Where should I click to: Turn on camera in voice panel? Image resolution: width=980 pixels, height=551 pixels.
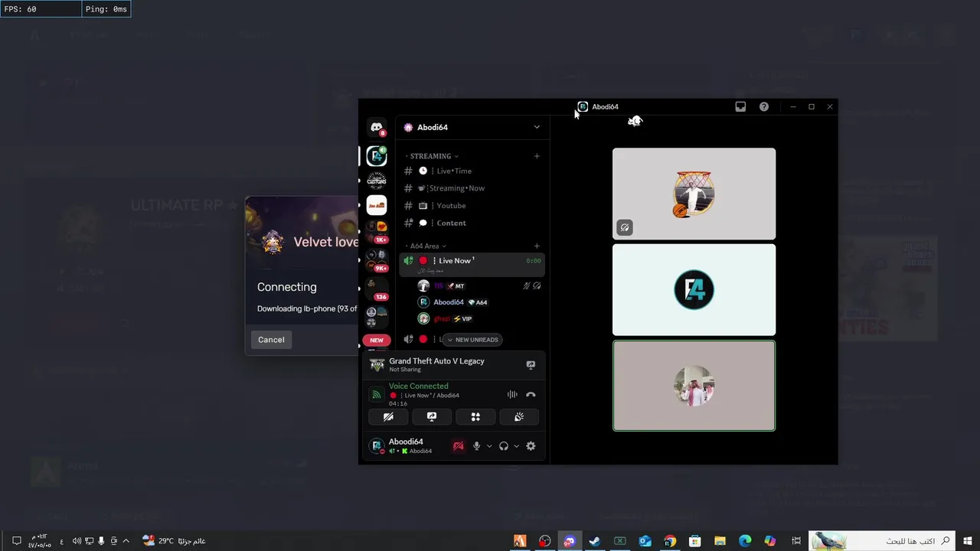point(388,417)
